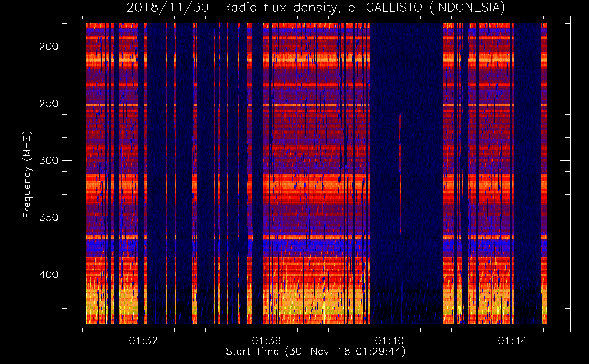Viewport: 589px width, 364px height.
Task: Click the 400 frequency tick label
Action: pyautogui.click(x=49, y=274)
